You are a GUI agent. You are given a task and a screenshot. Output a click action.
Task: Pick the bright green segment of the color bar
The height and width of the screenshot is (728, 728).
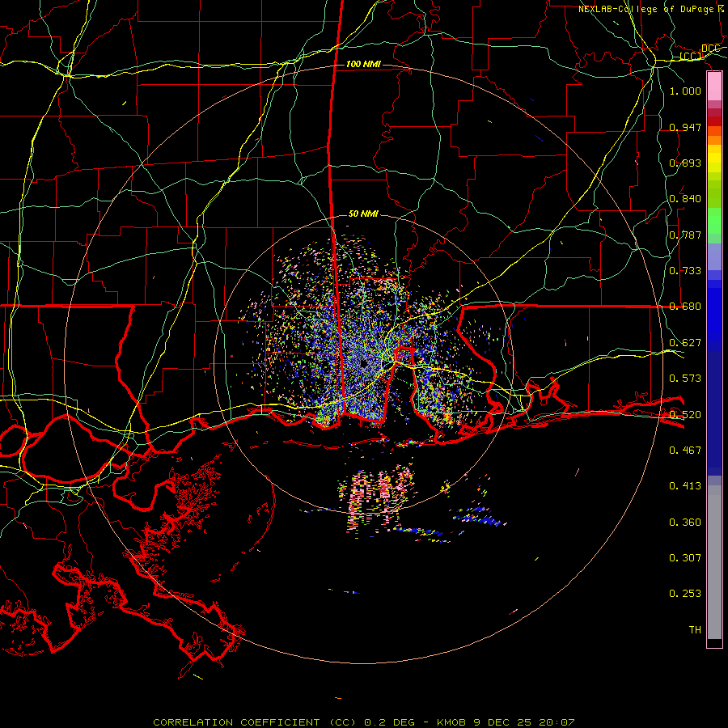(x=714, y=221)
